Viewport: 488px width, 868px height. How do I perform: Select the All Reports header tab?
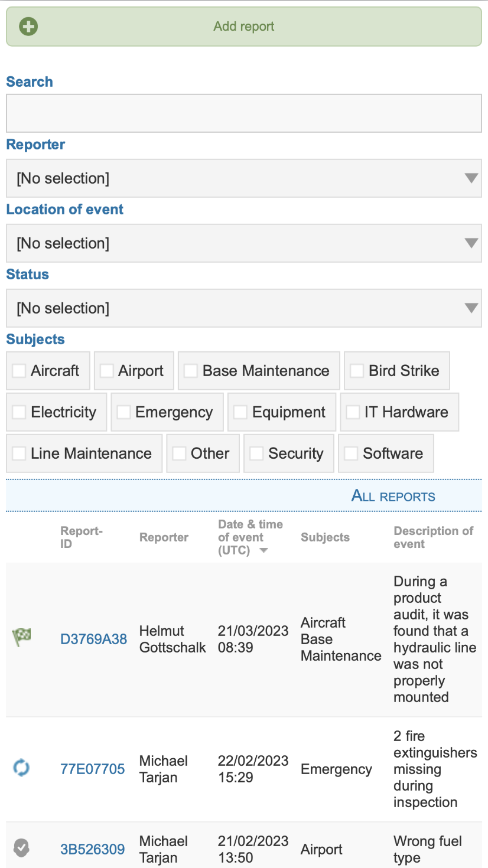click(393, 496)
